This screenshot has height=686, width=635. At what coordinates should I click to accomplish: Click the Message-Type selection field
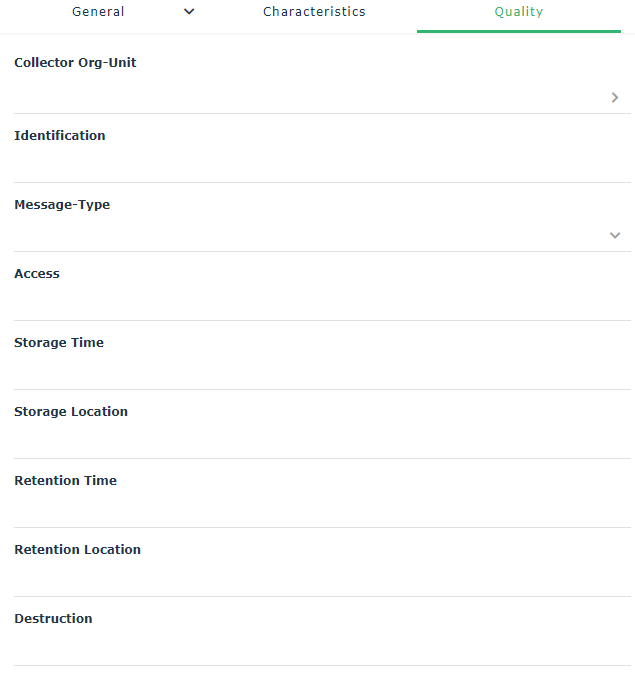300,235
